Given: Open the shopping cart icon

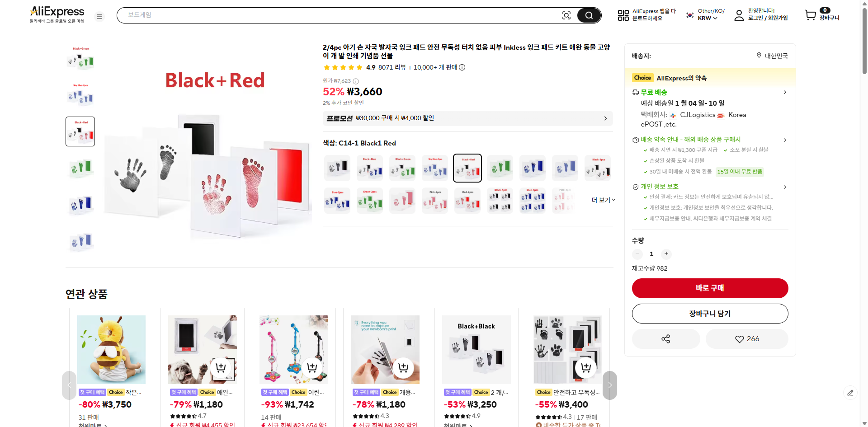Looking at the screenshot, I should point(811,15).
